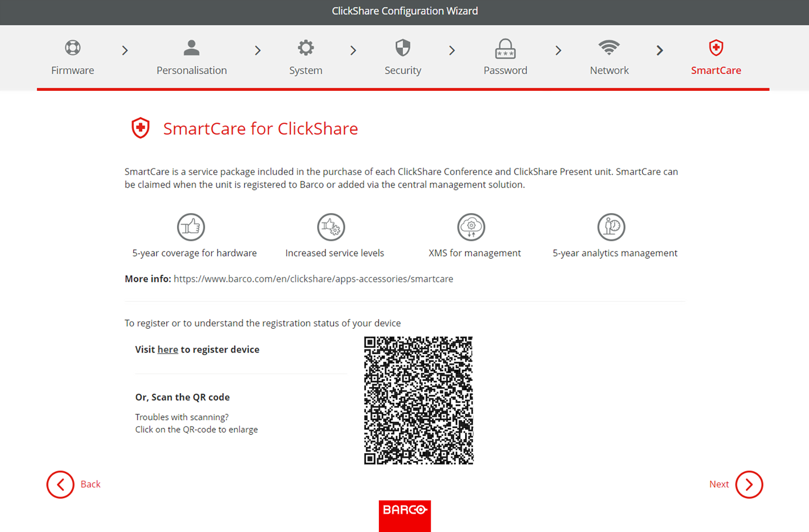Click '5-year analytics management' text

coord(615,253)
